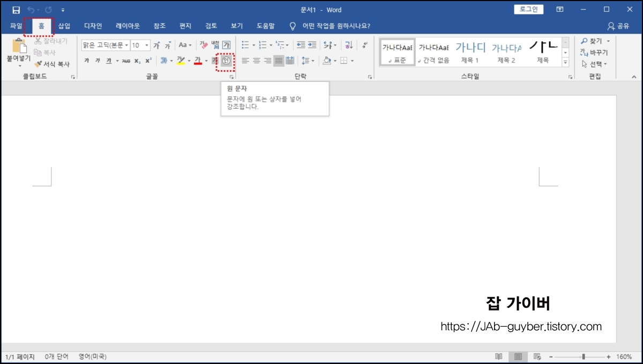Click 잘라내기 (Cut) in the clipboard group
This screenshot has width=643, height=364.
coord(50,41)
